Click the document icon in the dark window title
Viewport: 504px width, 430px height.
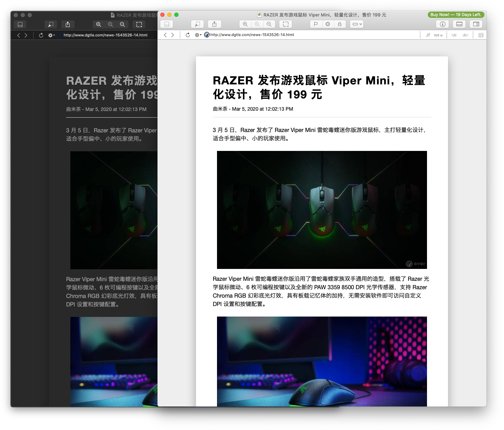[113, 15]
